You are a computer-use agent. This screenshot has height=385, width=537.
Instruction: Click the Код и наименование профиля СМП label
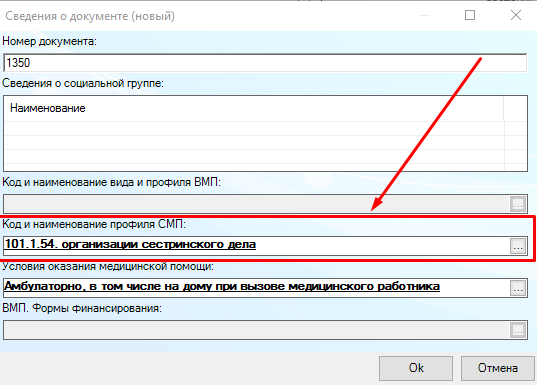(x=94, y=224)
